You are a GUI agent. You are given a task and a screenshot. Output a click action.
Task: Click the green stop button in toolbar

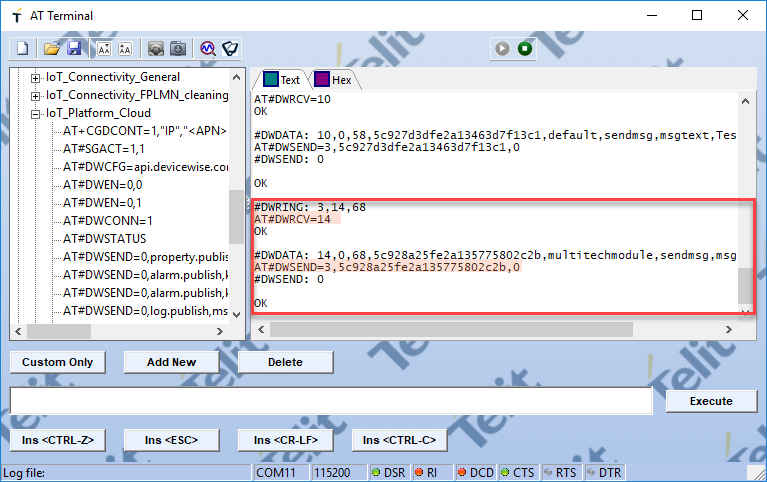525,48
